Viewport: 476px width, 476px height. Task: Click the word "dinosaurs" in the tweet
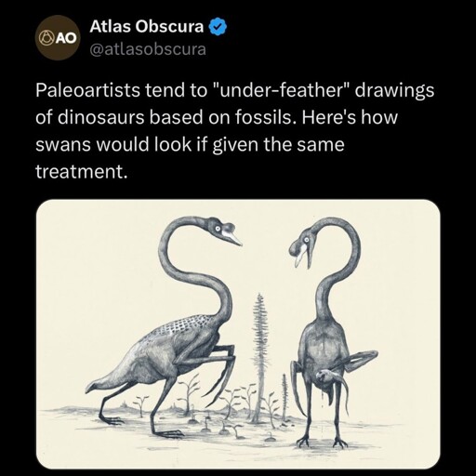(x=99, y=117)
